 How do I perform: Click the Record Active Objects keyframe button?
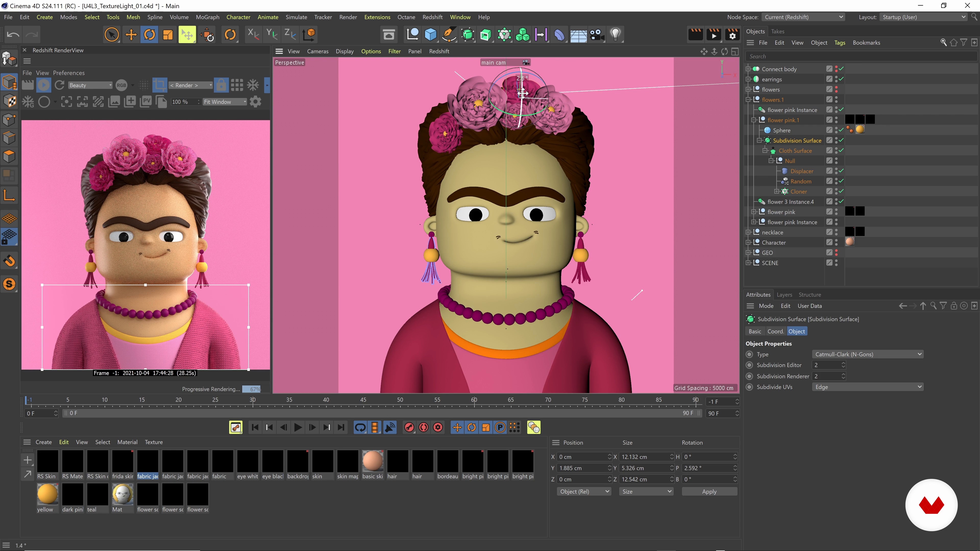(409, 428)
